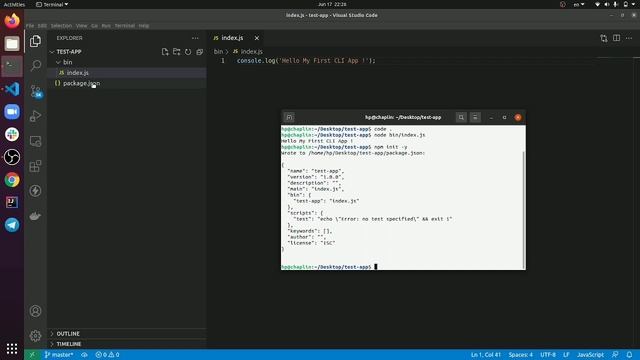Click the lightning bolt activity bar icon
This screenshot has height=360, width=640.
point(36,191)
